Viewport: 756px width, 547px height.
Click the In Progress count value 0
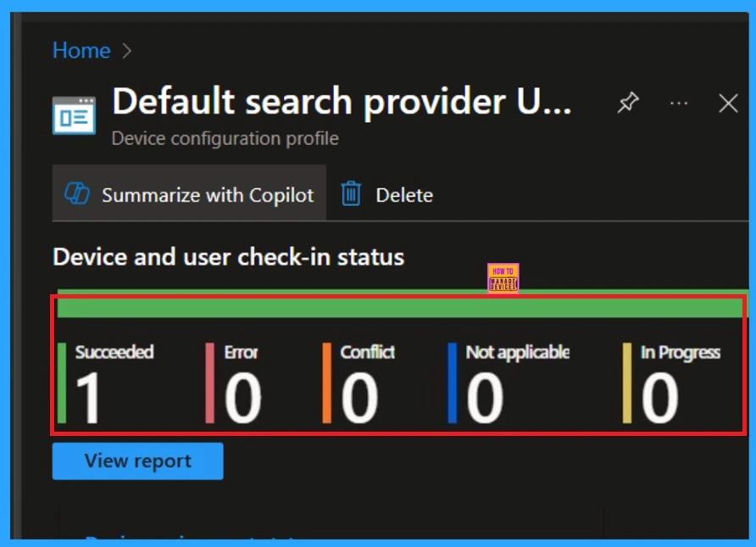tap(660, 398)
